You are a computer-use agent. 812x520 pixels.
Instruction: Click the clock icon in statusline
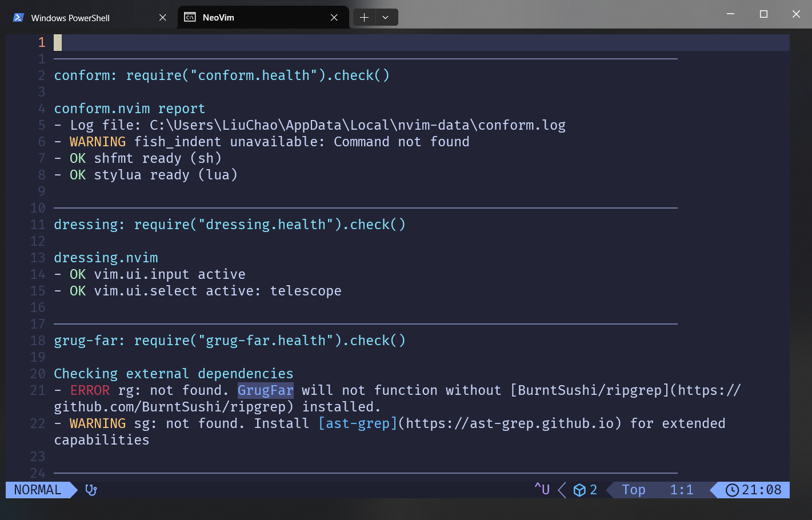point(732,490)
